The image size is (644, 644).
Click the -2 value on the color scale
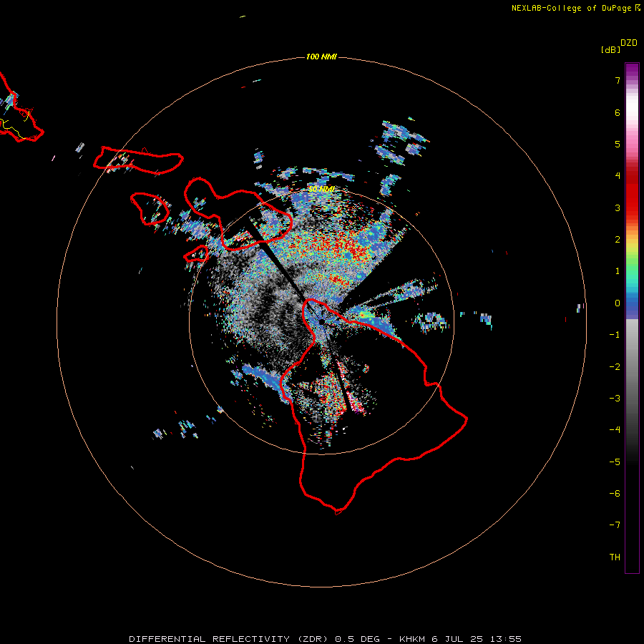(x=615, y=367)
